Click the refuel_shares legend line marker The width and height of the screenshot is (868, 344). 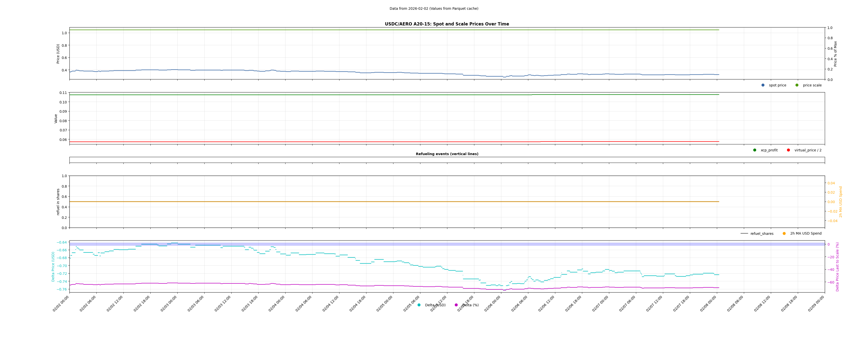point(744,234)
